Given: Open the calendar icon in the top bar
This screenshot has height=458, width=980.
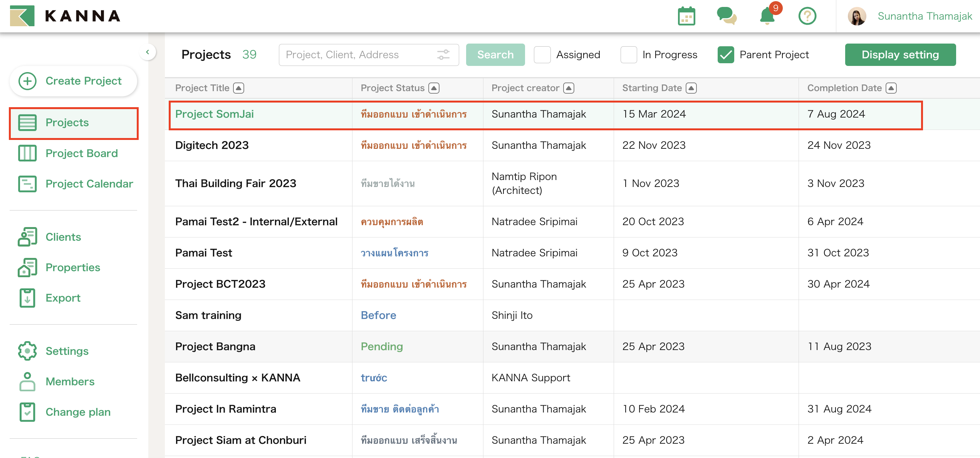Looking at the screenshot, I should (687, 16).
